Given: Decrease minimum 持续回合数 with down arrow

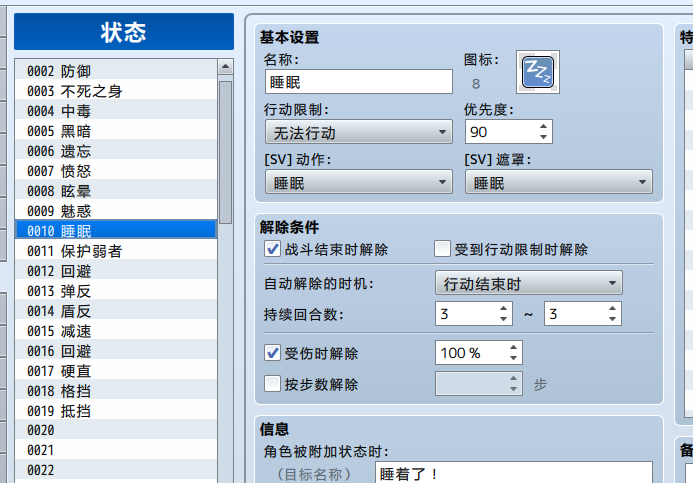Looking at the screenshot, I should (503, 319).
